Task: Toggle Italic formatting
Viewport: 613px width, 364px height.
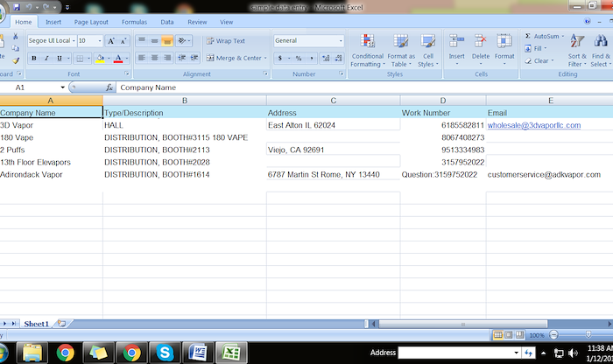Action: (x=46, y=59)
